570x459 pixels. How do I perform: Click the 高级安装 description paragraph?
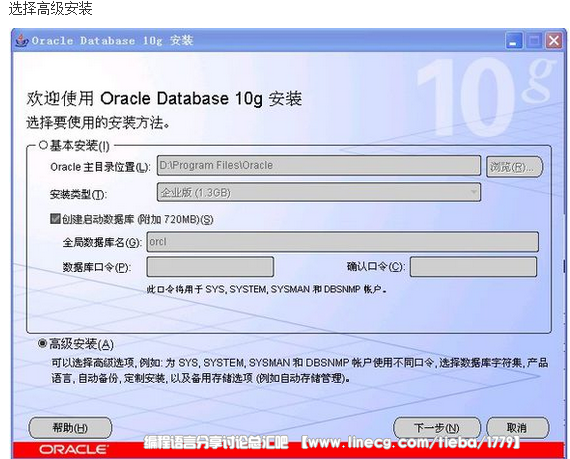click(x=300, y=370)
